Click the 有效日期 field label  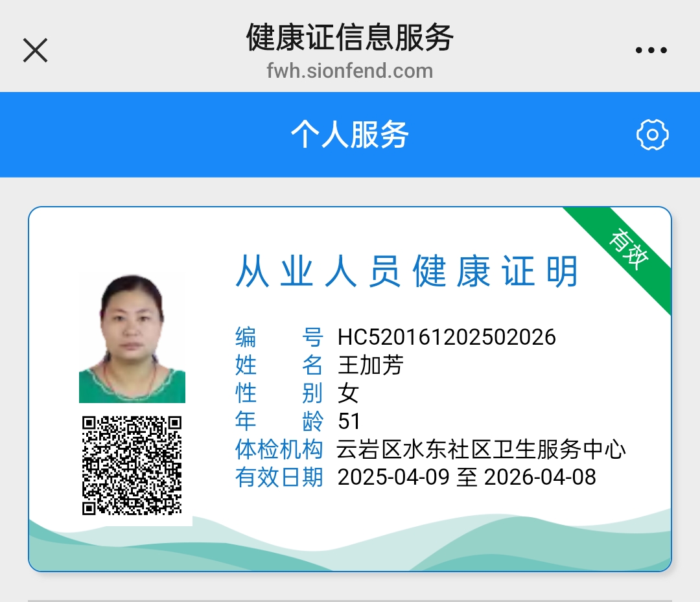click(x=278, y=478)
